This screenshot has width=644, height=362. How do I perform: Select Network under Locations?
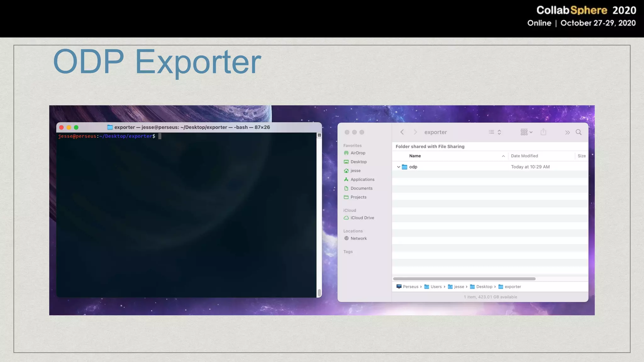coord(358,239)
